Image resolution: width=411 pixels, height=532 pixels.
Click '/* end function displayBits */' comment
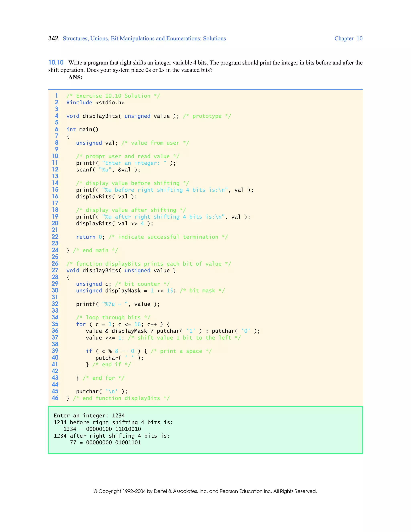click(x=121, y=398)
